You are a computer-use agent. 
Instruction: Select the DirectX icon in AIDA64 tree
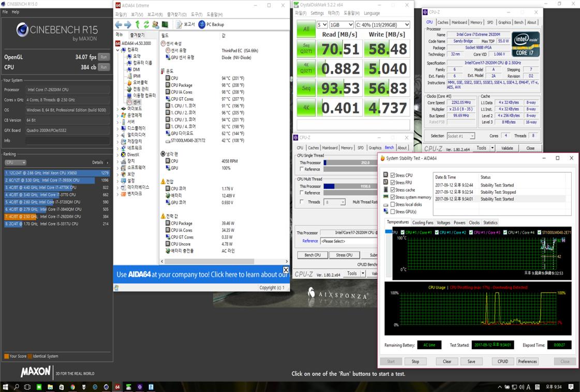(x=124, y=155)
